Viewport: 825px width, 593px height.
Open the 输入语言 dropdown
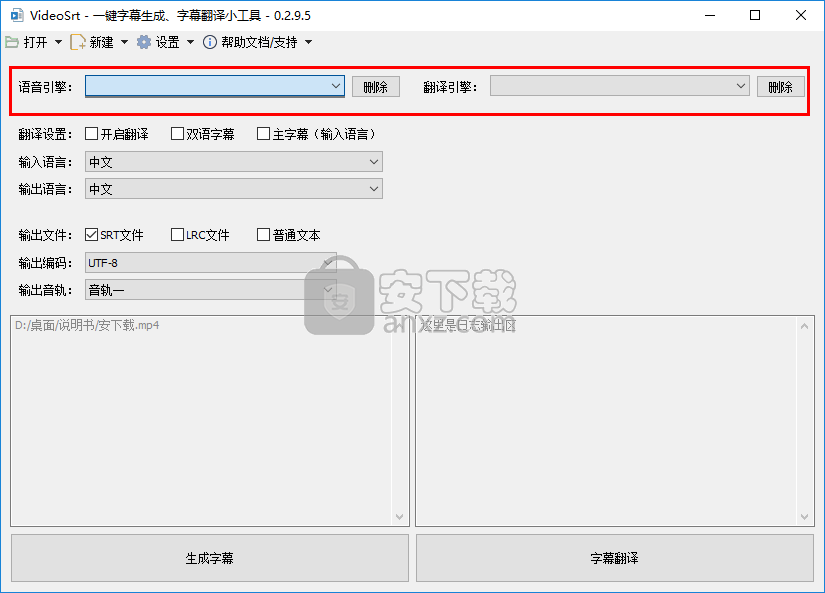coord(234,162)
